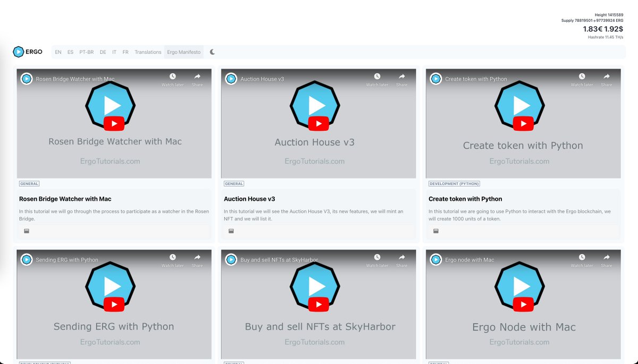Select the EN language option
Viewport: 638px width, 364px height.
pos(58,52)
